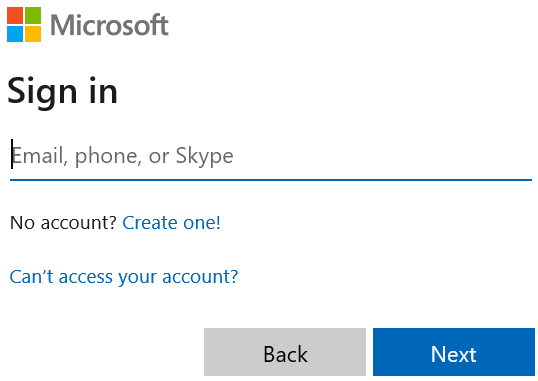Select the red square of the logo

tap(15, 15)
